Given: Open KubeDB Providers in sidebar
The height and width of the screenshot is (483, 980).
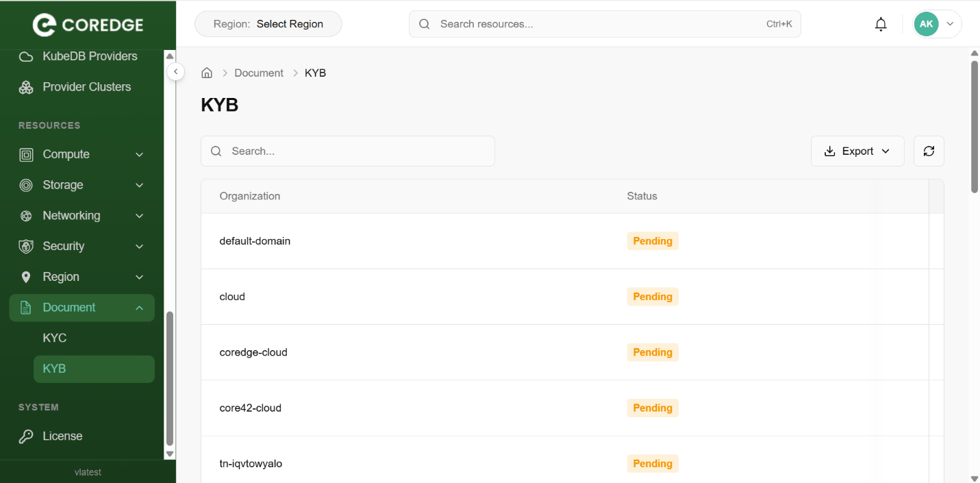Looking at the screenshot, I should tap(89, 56).
